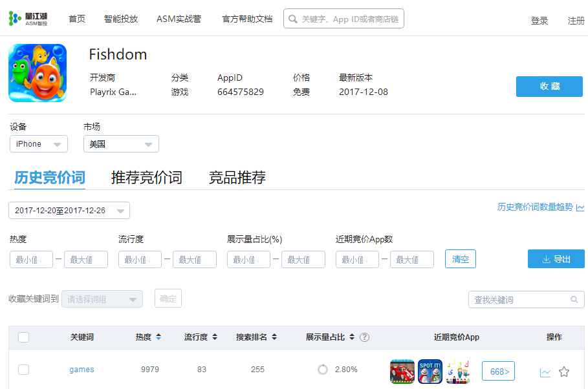Switch to the 推荐竞价词 tab
The height and width of the screenshot is (389, 588).
tap(147, 177)
